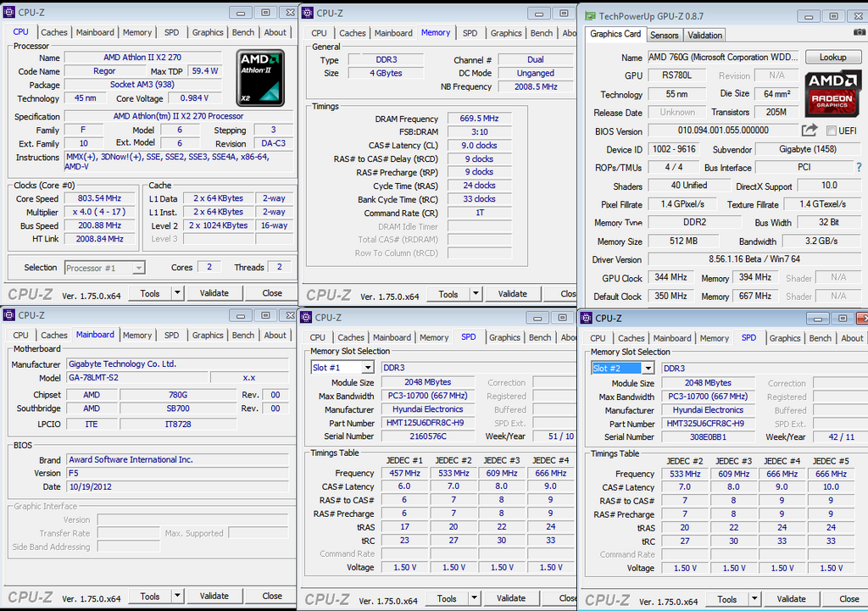
Task: Switch to the Validation tab in GPU-Z
Action: [704, 35]
